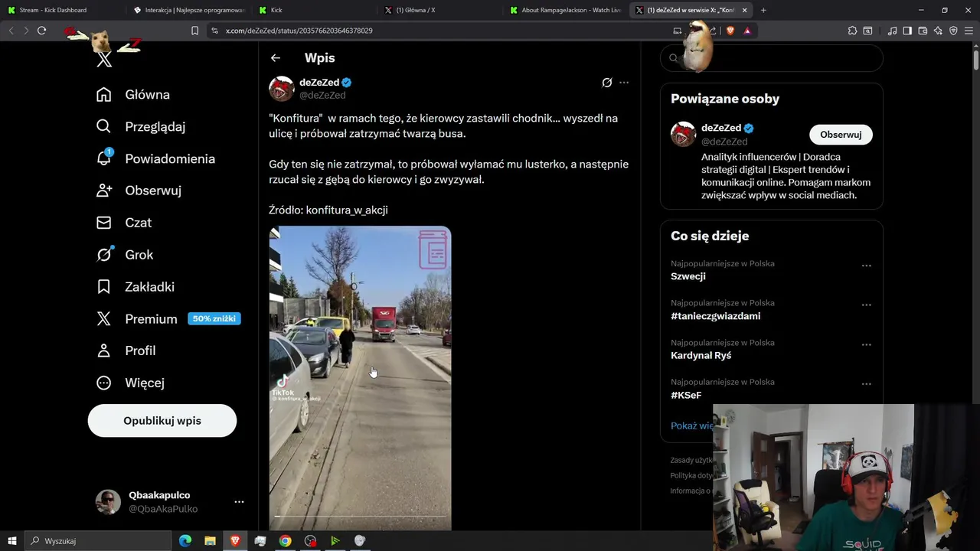Click the page vertical scrollbar
Image resolution: width=980 pixels, height=551 pixels.
(976, 60)
